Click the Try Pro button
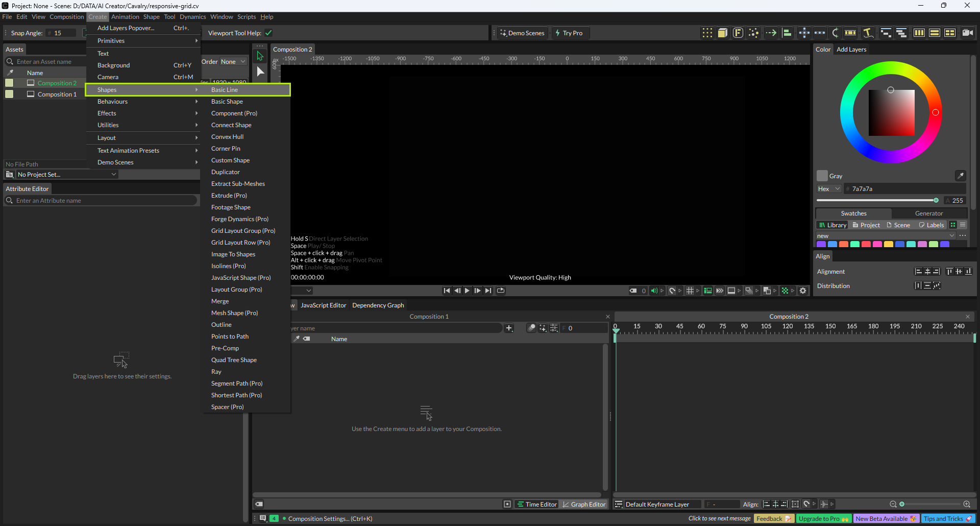 pyautogui.click(x=570, y=33)
